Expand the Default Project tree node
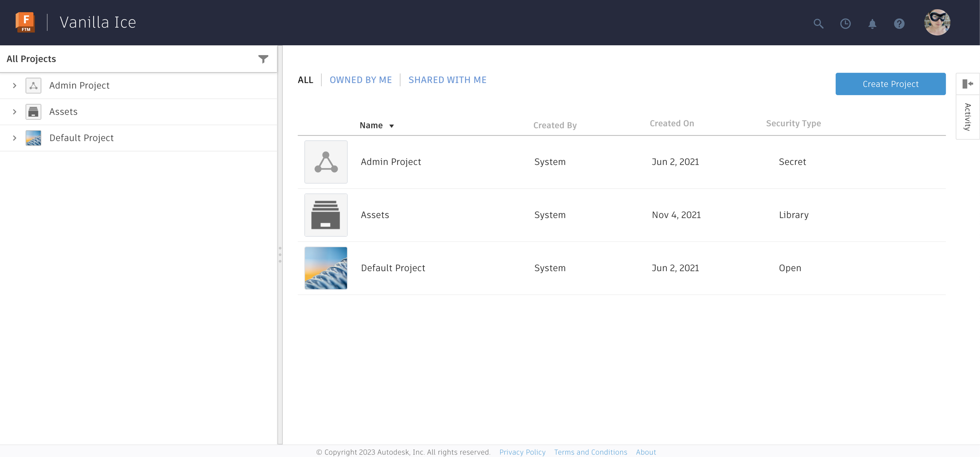980x457 pixels. pyautogui.click(x=15, y=138)
